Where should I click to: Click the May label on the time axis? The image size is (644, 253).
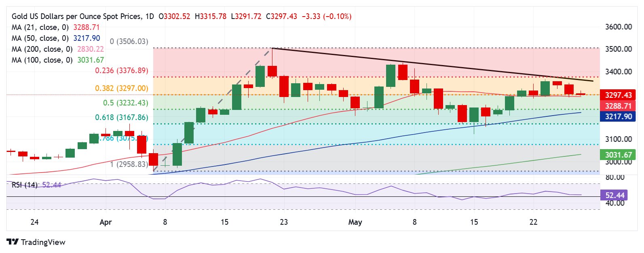[355, 222]
